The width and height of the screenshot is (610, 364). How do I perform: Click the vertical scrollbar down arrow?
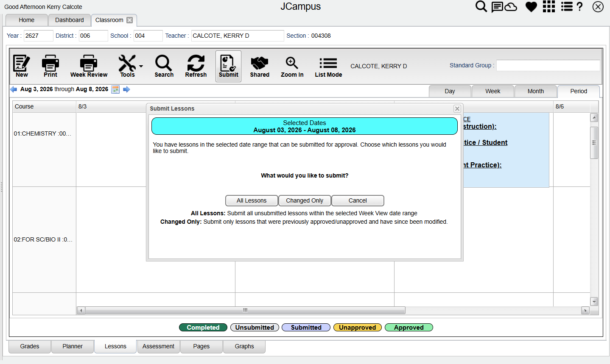pos(594,302)
